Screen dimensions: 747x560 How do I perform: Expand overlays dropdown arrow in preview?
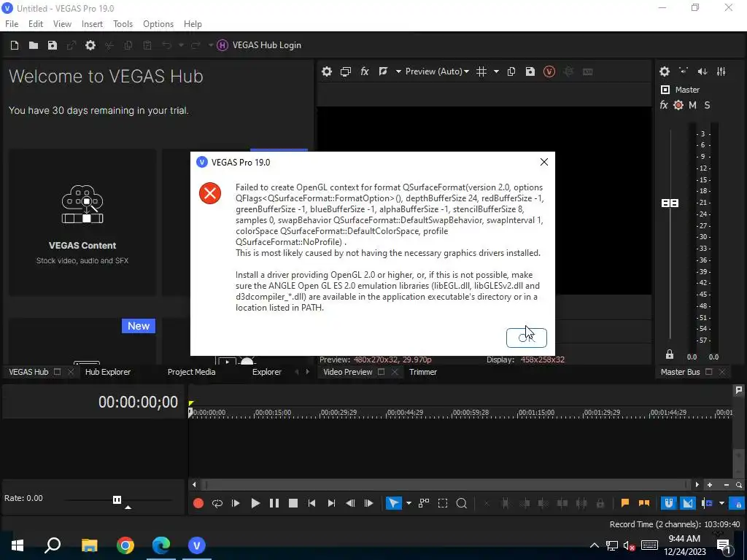point(496,71)
